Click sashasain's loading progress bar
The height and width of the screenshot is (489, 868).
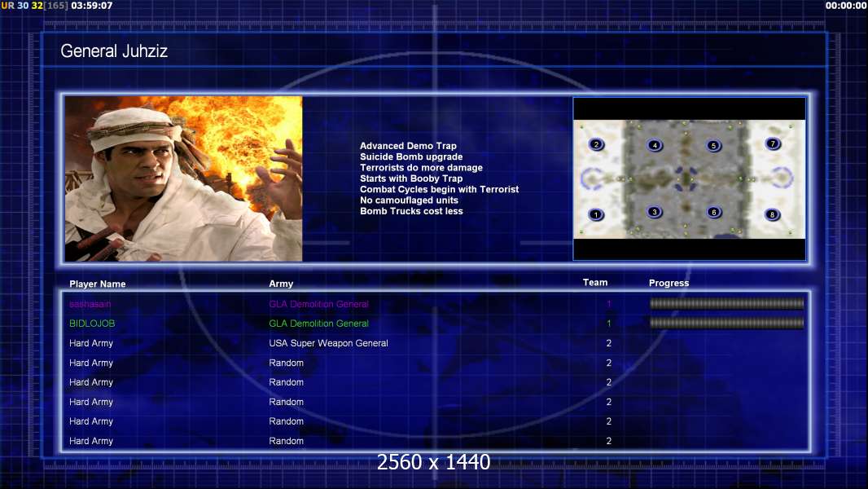(x=726, y=303)
